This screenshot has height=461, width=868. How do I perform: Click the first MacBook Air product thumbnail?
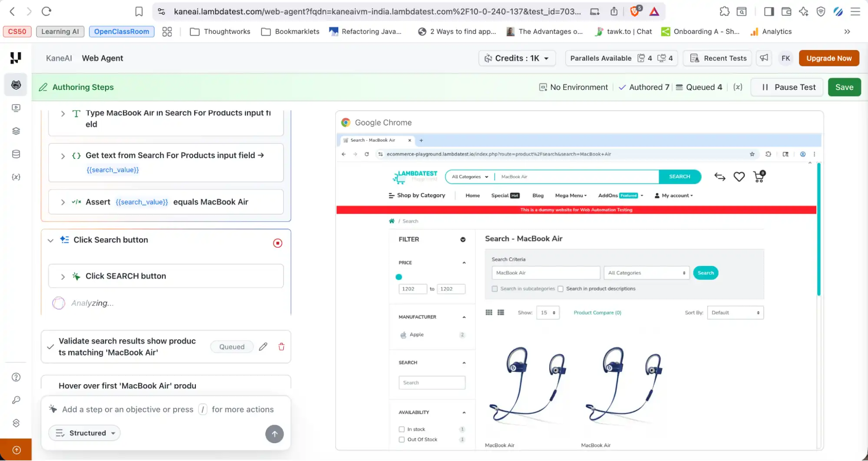point(528,385)
